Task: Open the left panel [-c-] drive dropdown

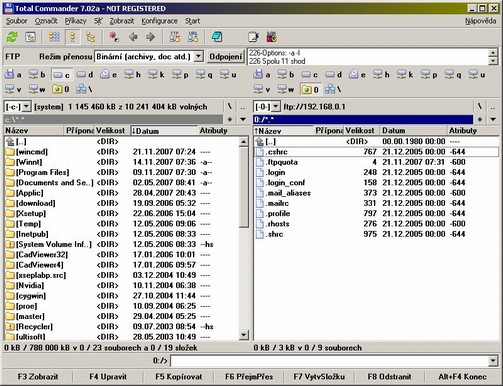Action: [x=26, y=107]
